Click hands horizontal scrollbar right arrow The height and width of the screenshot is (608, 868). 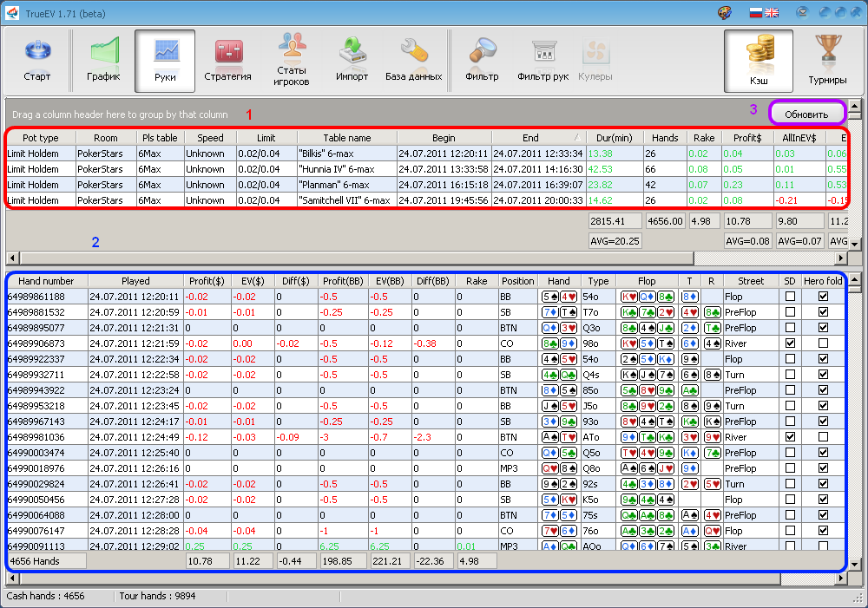[841, 579]
